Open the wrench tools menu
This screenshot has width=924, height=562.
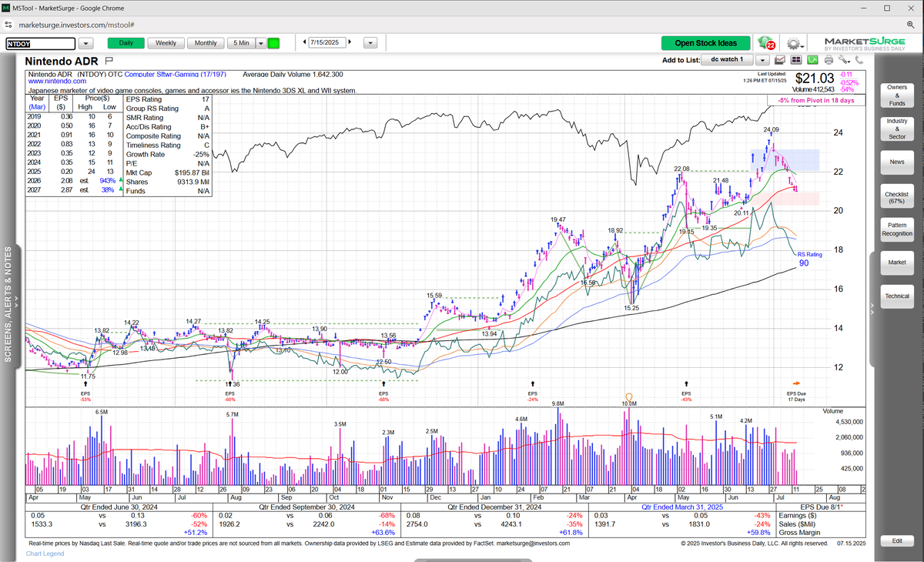[x=844, y=59]
